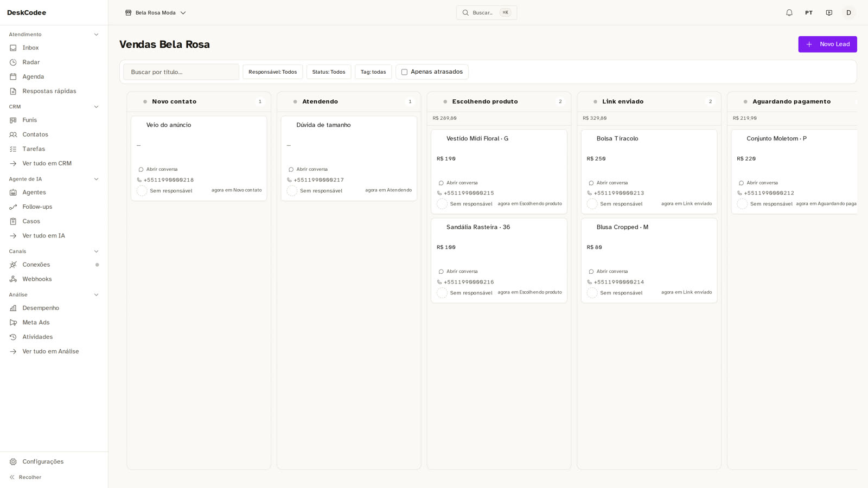This screenshot has height=488, width=868.
Task: Open the Follow-ups icon
Action: point(13,207)
